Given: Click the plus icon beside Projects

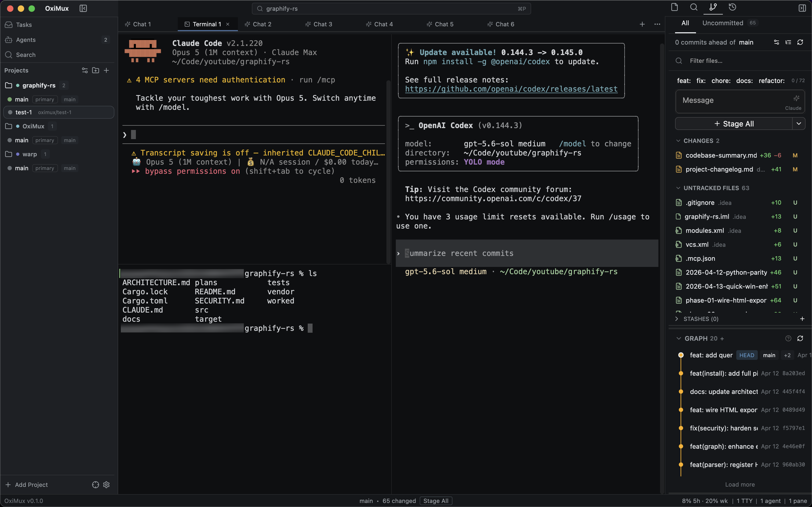Looking at the screenshot, I should click(x=106, y=70).
